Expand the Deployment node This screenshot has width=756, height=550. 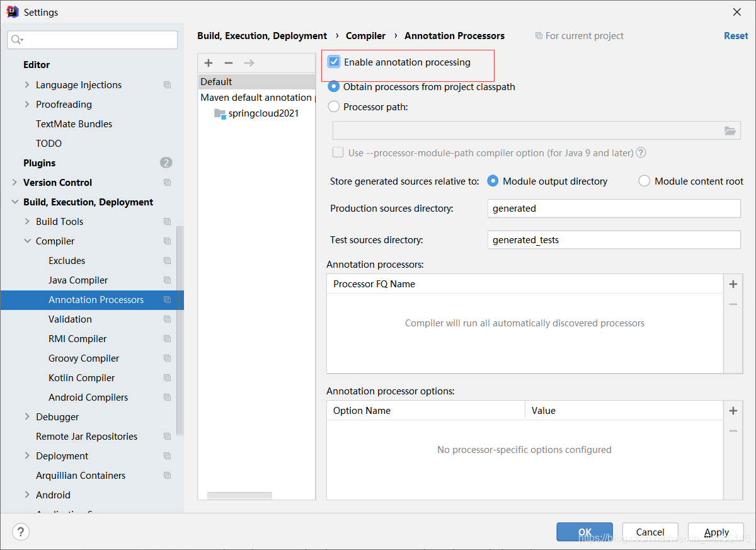pyautogui.click(x=26, y=456)
